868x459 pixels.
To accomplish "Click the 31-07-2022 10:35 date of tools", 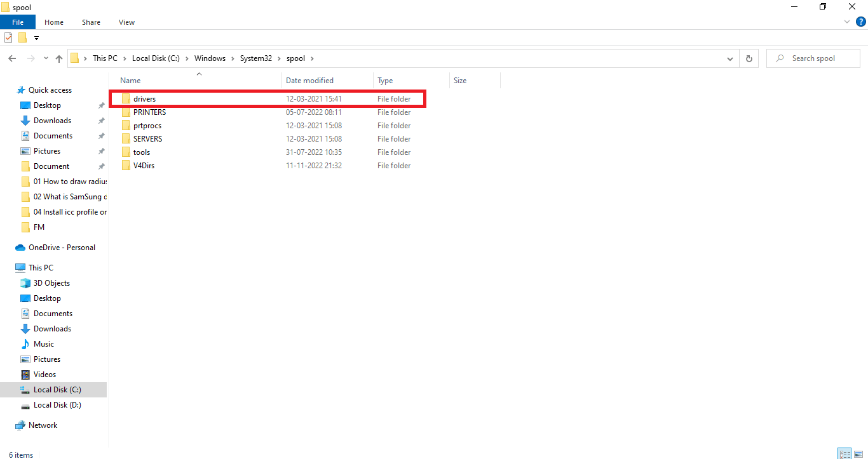I will [x=314, y=152].
